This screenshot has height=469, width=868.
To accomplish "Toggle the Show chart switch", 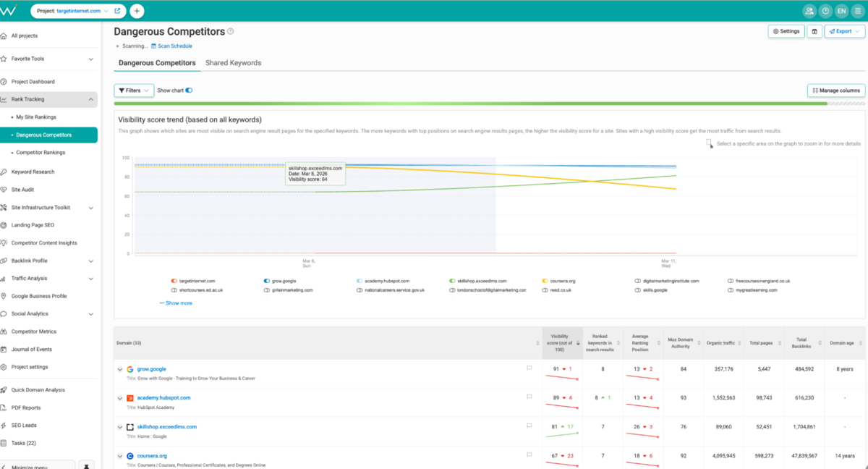I will (x=189, y=90).
